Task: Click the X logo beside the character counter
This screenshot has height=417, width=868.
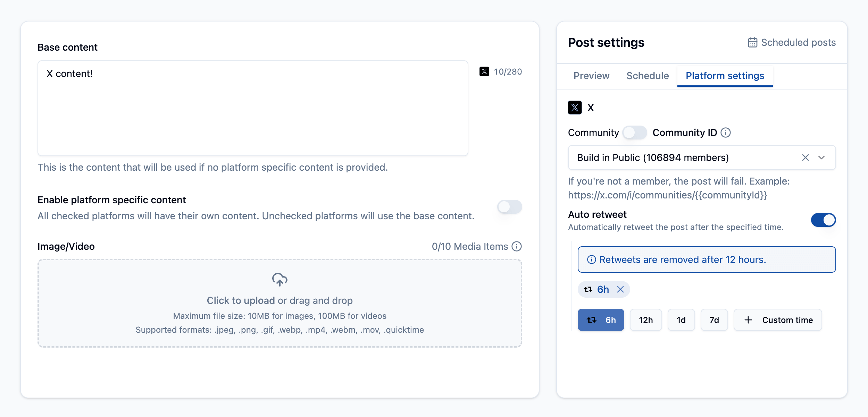Action: click(484, 71)
